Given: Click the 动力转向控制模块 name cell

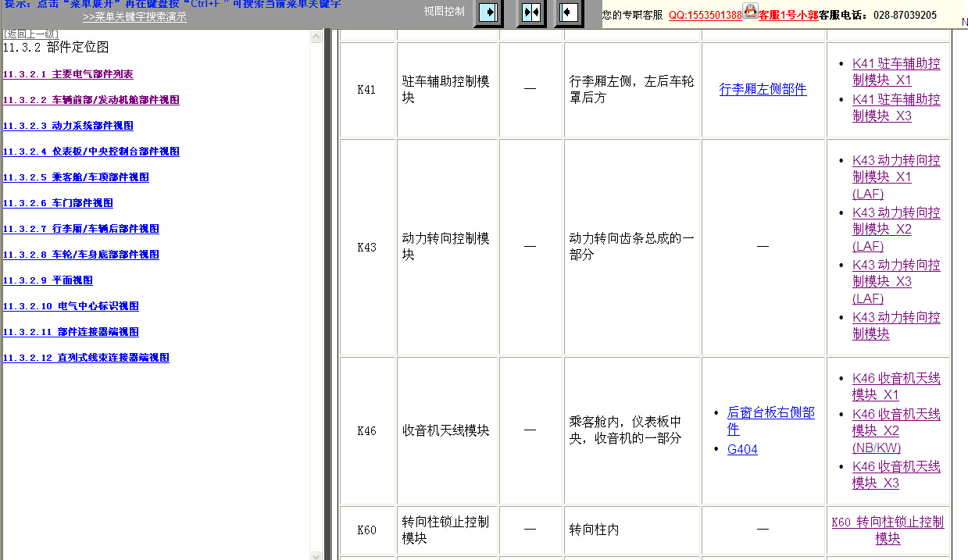Looking at the screenshot, I should (x=446, y=247).
